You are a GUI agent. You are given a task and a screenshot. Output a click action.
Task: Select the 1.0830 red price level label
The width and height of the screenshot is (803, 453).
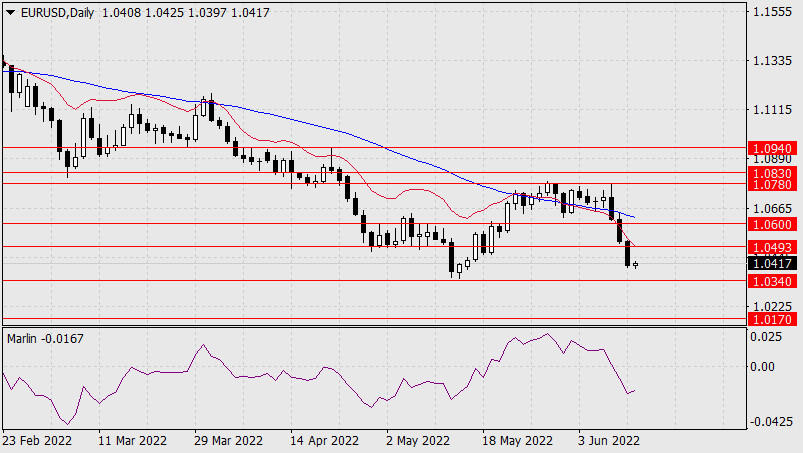pos(773,173)
